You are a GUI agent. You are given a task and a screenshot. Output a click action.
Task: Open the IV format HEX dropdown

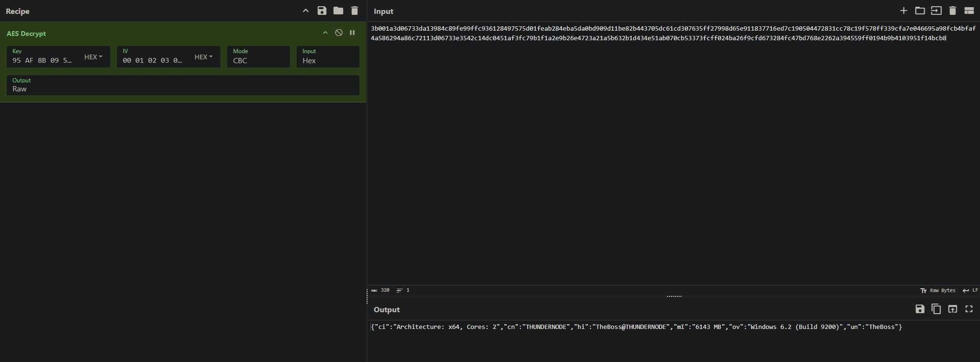point(204,57)
